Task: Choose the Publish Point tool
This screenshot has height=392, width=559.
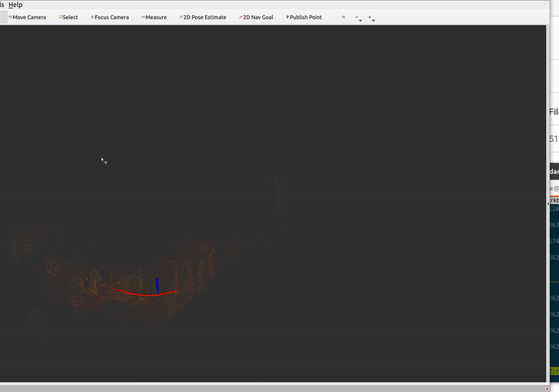Action: [x=304, y=17]
